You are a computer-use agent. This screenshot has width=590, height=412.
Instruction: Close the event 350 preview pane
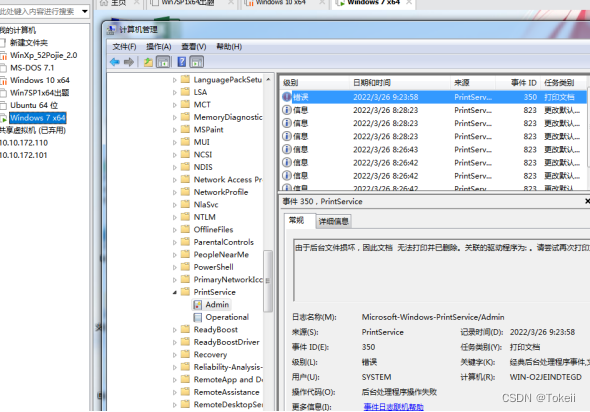coord(587,201)
